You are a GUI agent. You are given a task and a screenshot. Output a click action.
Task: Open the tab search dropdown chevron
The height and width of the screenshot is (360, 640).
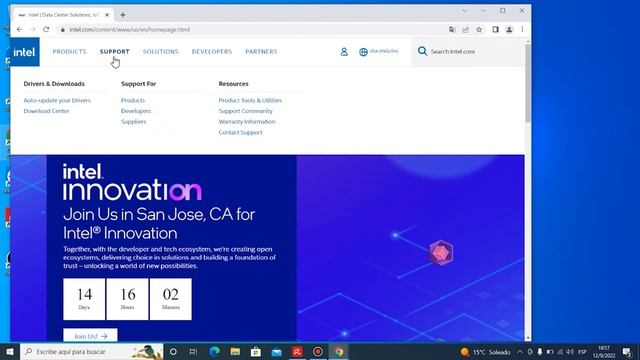464,11
